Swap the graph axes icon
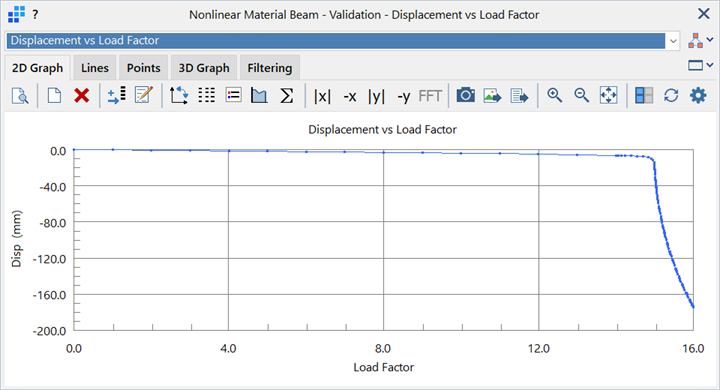Screen dimensions: 720x390 [x=179, y=96]
